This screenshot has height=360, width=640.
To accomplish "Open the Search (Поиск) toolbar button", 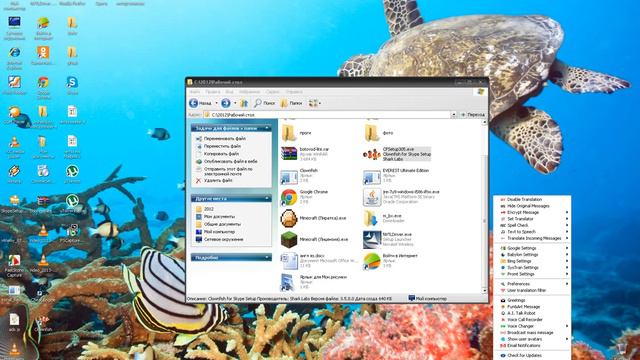I will 264,103.
